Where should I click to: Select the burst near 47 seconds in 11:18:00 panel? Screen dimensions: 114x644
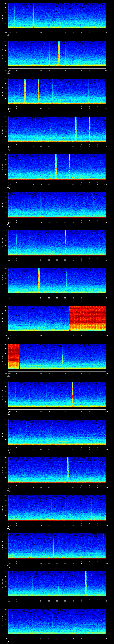click(x=86, y=583)
